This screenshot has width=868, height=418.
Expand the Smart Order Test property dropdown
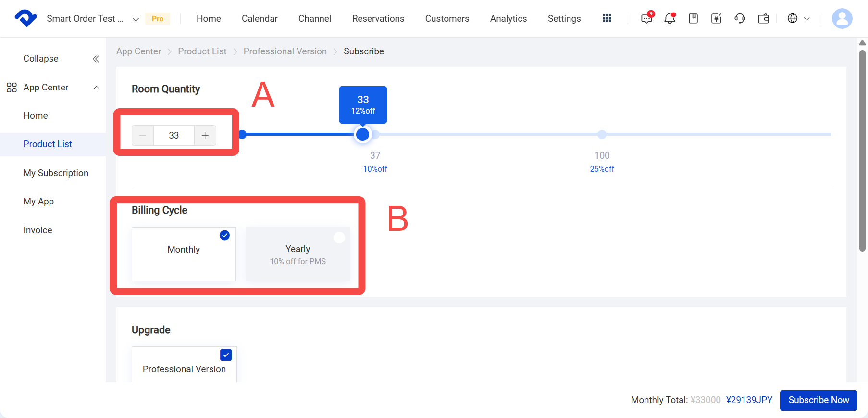tap(136, 19)
